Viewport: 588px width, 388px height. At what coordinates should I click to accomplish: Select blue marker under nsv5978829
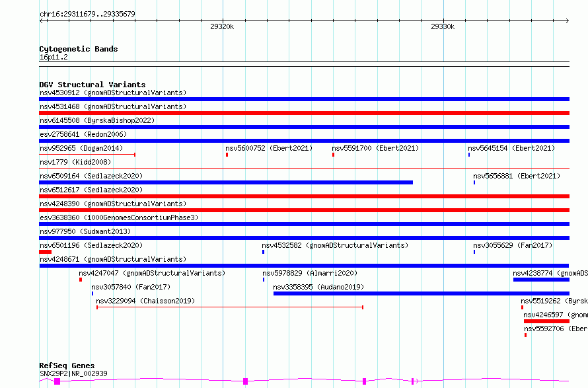click(x=264, y=280)
